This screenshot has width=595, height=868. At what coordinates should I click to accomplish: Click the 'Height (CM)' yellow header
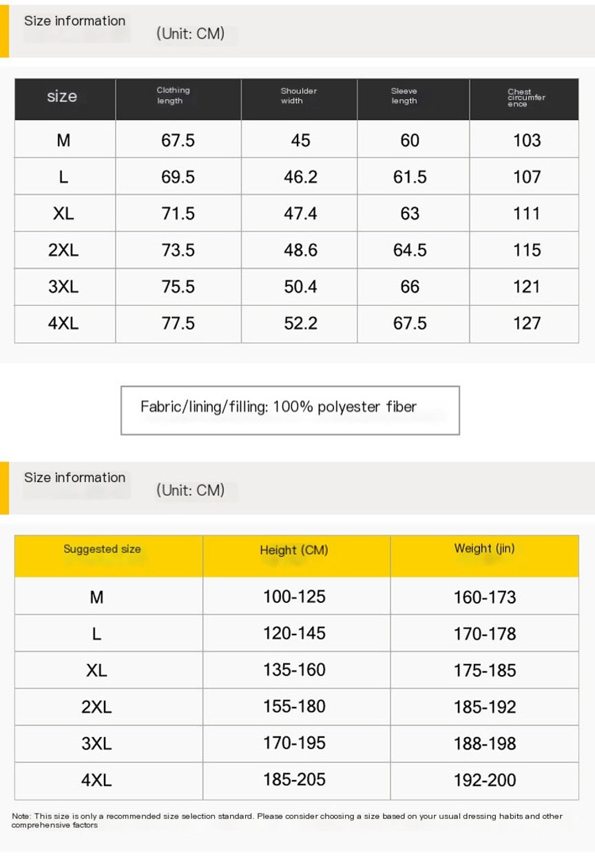[294, 550]
